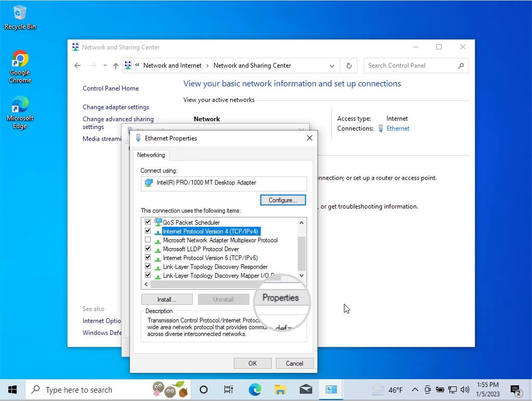
Task: Uncheck Internet Protocol Version 4 checkbox
Action: pos(148,231)
